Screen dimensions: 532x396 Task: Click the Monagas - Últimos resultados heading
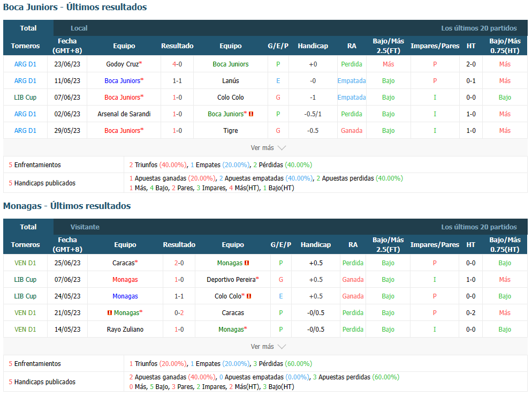(67, 206)
